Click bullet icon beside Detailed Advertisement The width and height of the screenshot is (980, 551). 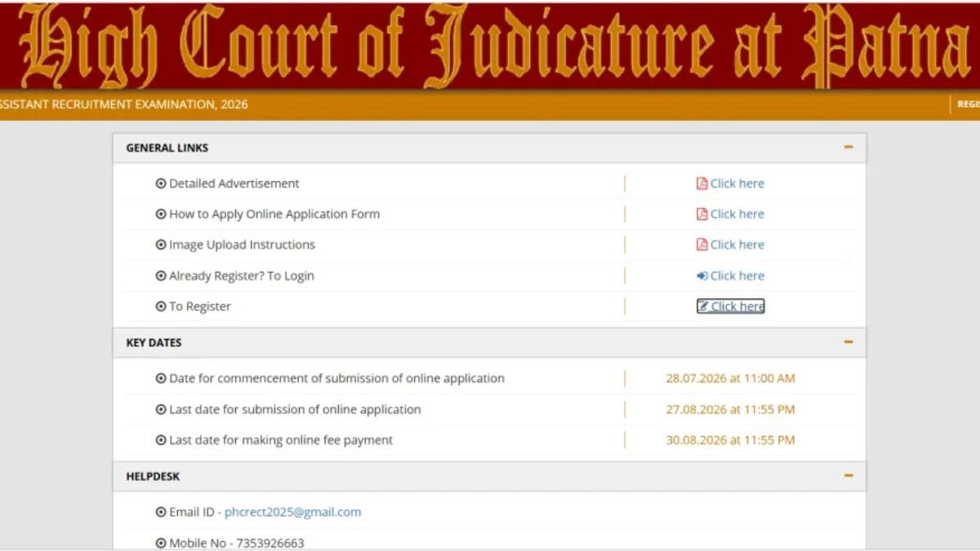click(x=161, y=184)
